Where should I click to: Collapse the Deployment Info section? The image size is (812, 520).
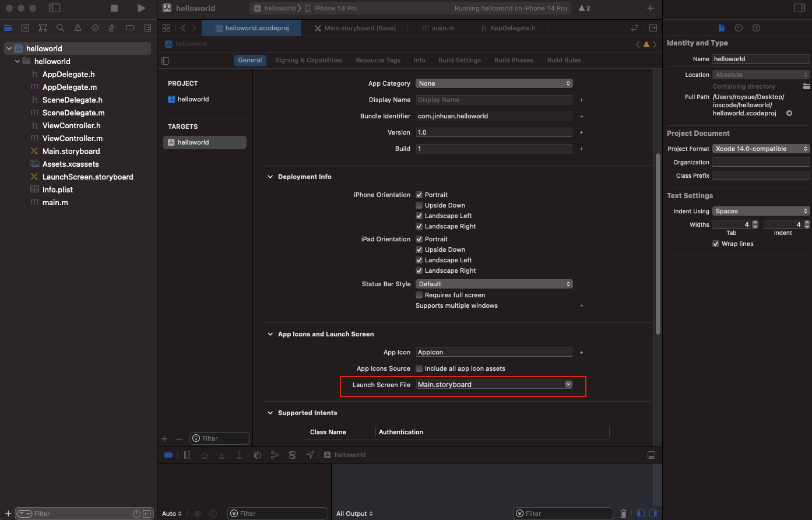tap(270, 177)
